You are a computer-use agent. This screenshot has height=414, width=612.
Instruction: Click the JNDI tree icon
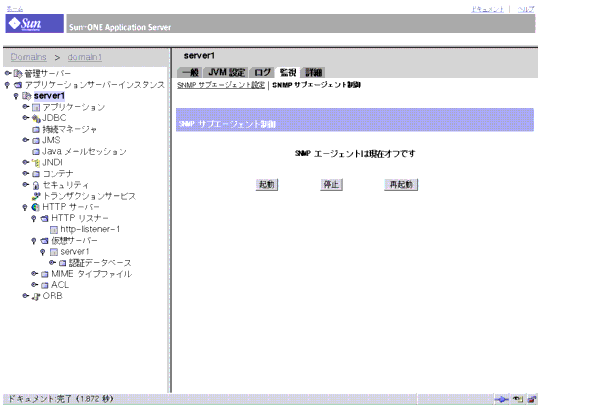click(36, 163)
